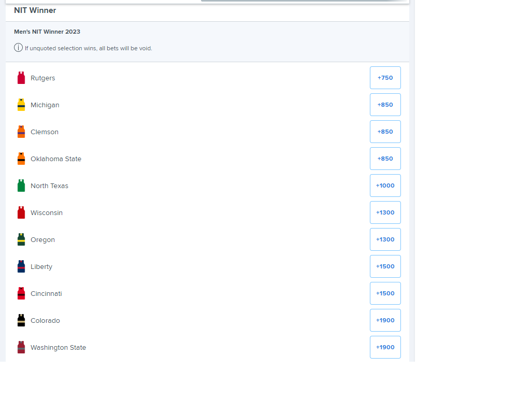Select Cincinnati at +1500
Viewport: 532px width, 413px height.
[385, 293]
